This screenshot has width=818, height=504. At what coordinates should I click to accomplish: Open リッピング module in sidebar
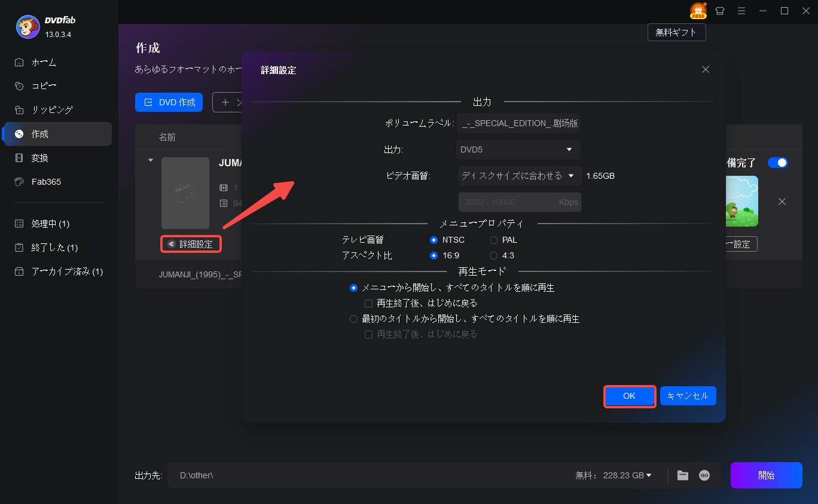(57, 110)
